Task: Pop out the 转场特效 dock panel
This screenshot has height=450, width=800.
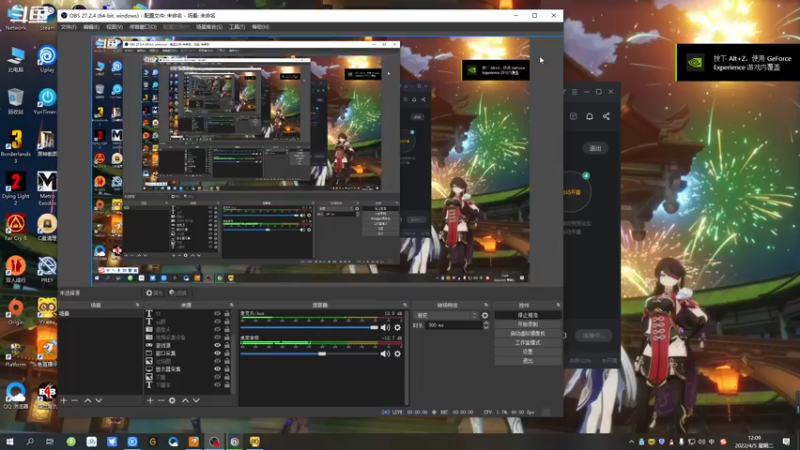Action: [x=486, y=305]
